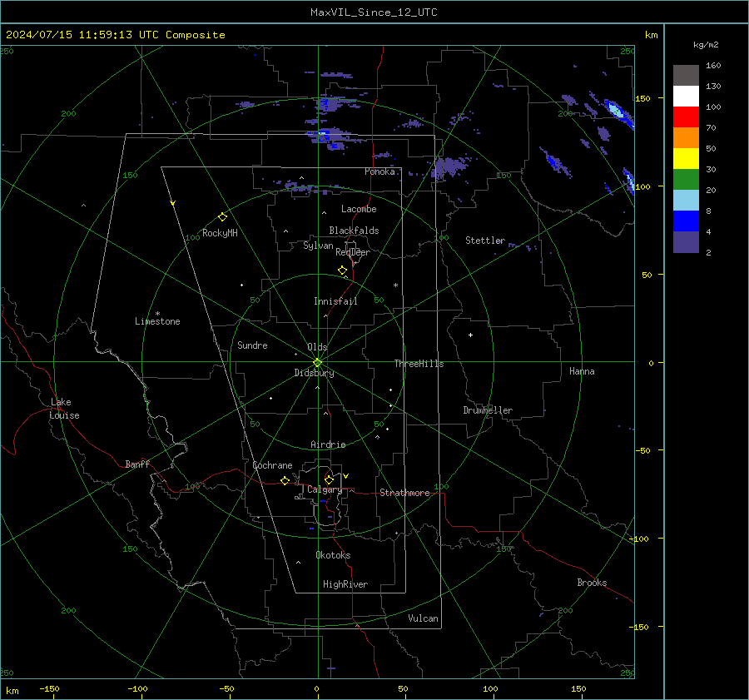Click the Blackfalds city label
The width and height of the screenshot is (749, 700).
pyautogui.click(x=354, y=231)
